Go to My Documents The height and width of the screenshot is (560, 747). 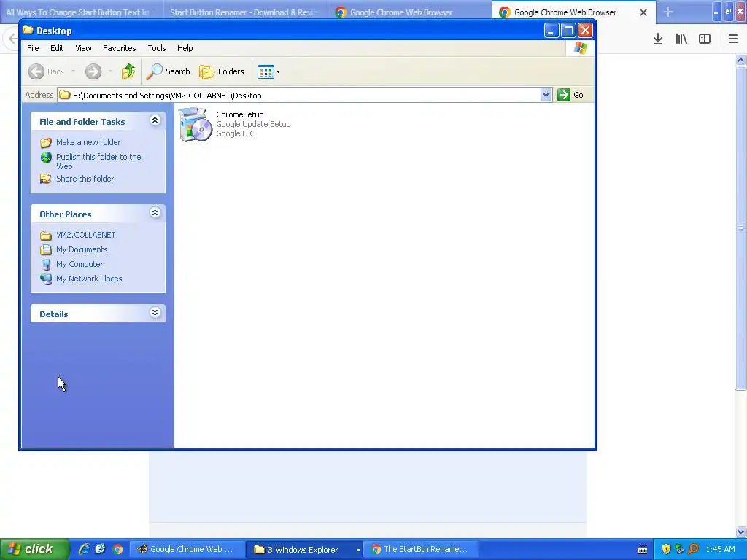tap(82, 249)
